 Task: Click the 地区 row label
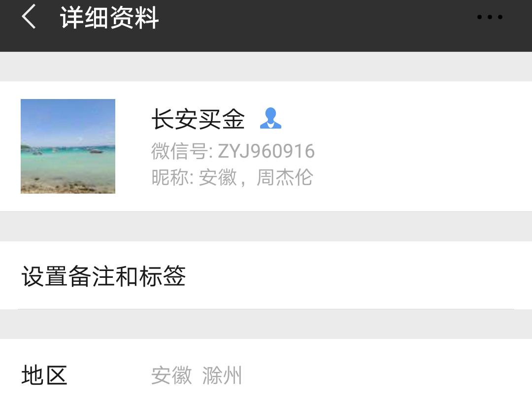coord(44,375)
